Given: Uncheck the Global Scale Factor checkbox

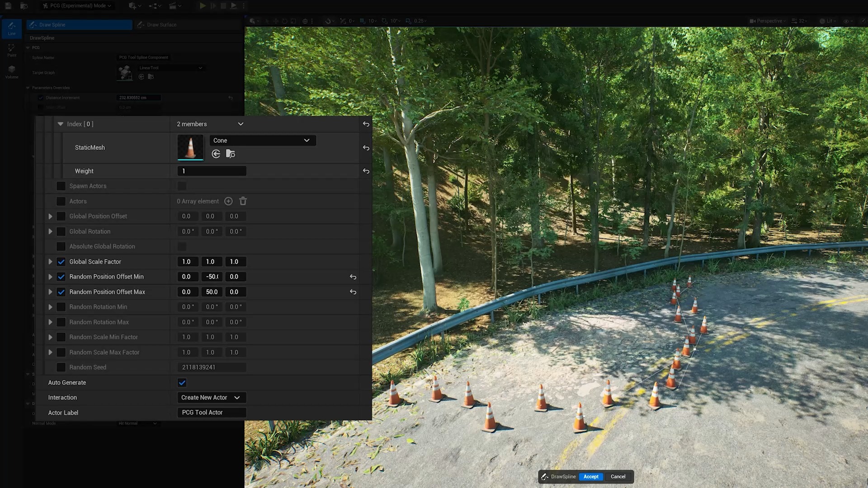Looking at the screenshot, I should [61, 262].
